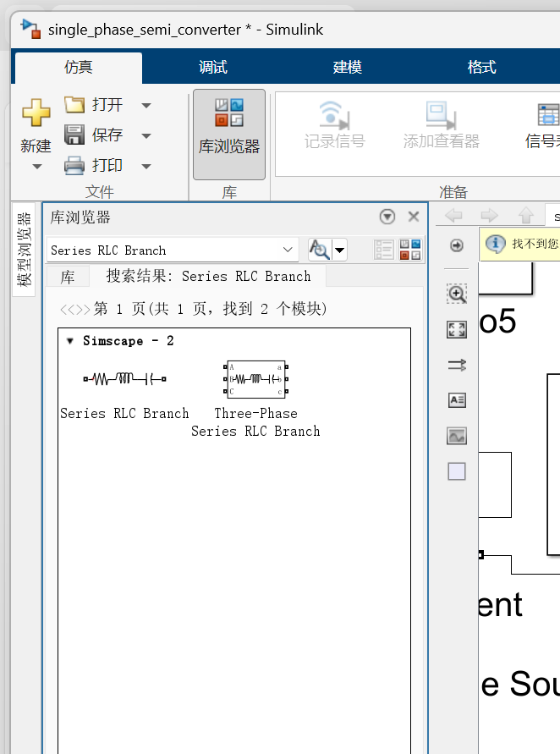
Task: Open the search options dropdown arrow
Action: coord(340,250)
